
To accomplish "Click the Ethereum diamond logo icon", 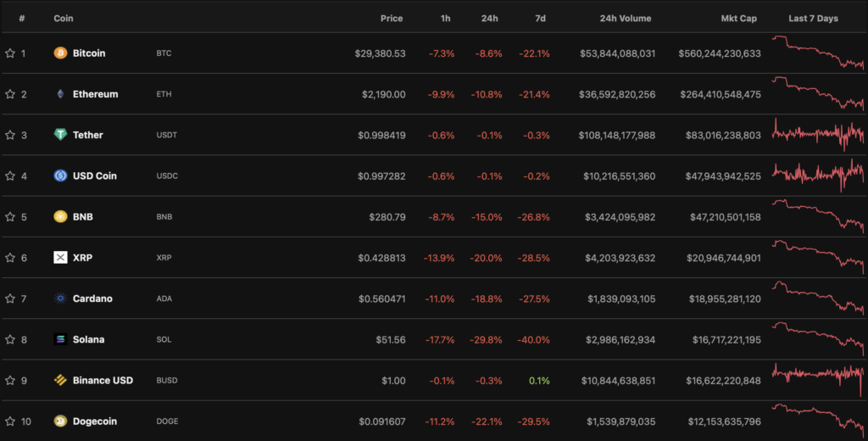I will coord(60,94).
